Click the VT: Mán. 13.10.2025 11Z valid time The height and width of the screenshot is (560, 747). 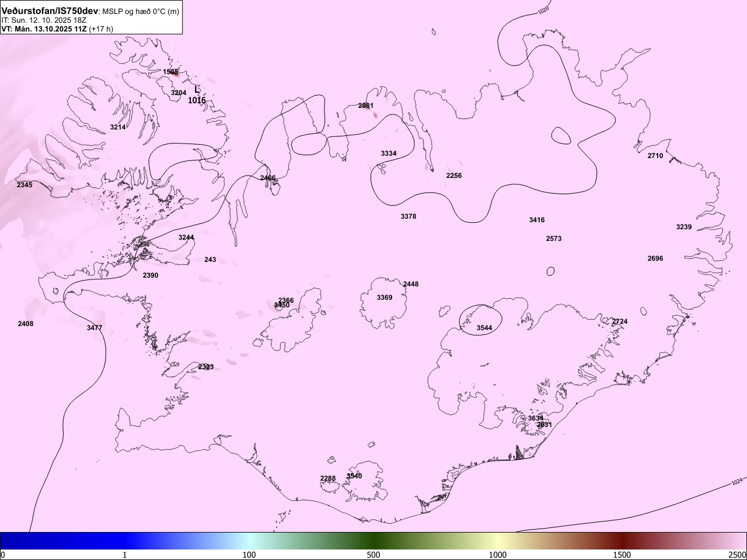45,29
